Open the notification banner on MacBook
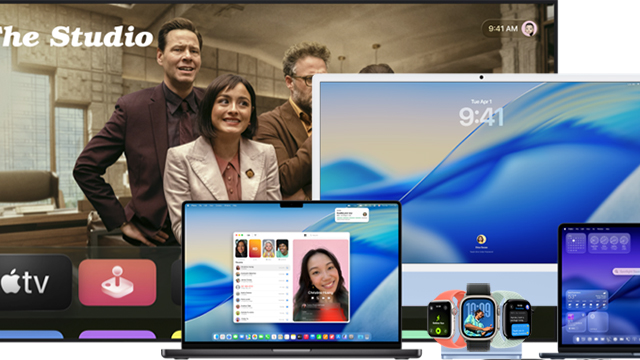Image resolution: width=640 pixels, height=360 pixels. (x=352, y=215)
